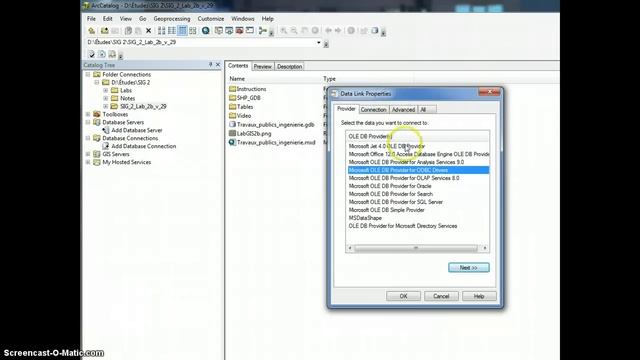Click the Next >> button
The height and width of the screenshot is (360, 640).
point(469,268)
